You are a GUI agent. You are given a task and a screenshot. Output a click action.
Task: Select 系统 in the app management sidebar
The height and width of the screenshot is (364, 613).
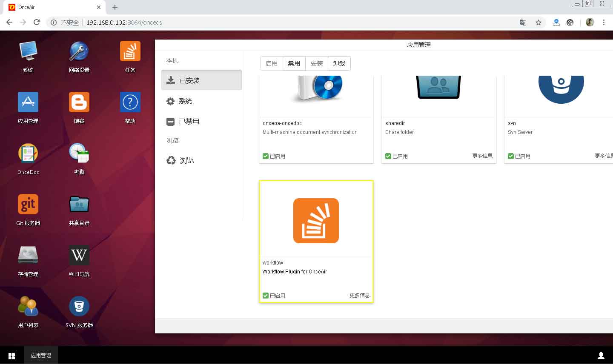[x=185, y=101]
